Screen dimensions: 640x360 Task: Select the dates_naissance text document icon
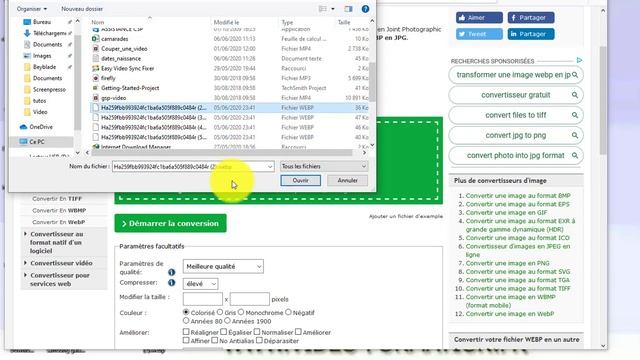[96, 58]
